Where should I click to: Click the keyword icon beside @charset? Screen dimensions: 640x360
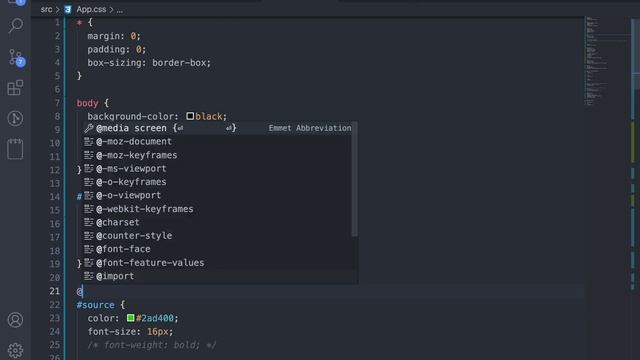pos(89,222)
